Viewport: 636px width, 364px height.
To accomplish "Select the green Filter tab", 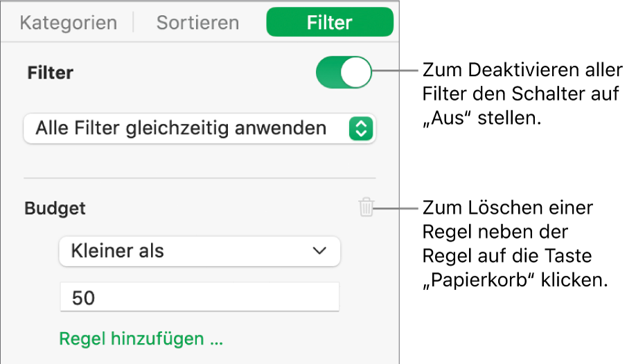I will [x=330, y=23].
